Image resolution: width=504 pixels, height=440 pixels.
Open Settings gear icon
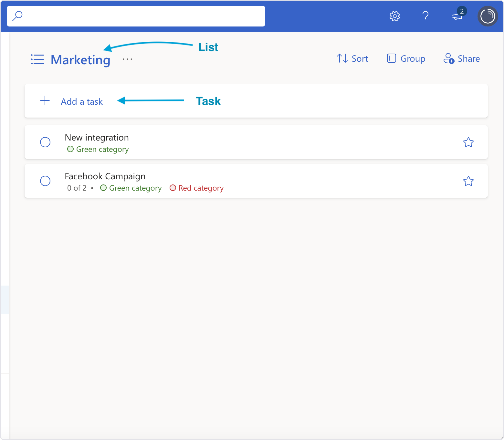pos(394,16)
